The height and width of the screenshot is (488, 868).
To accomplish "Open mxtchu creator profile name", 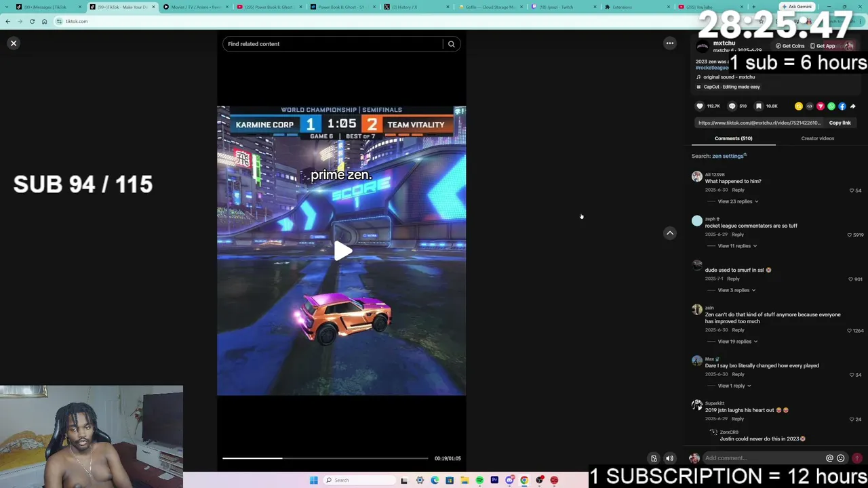I will click(x=724, y=43).
